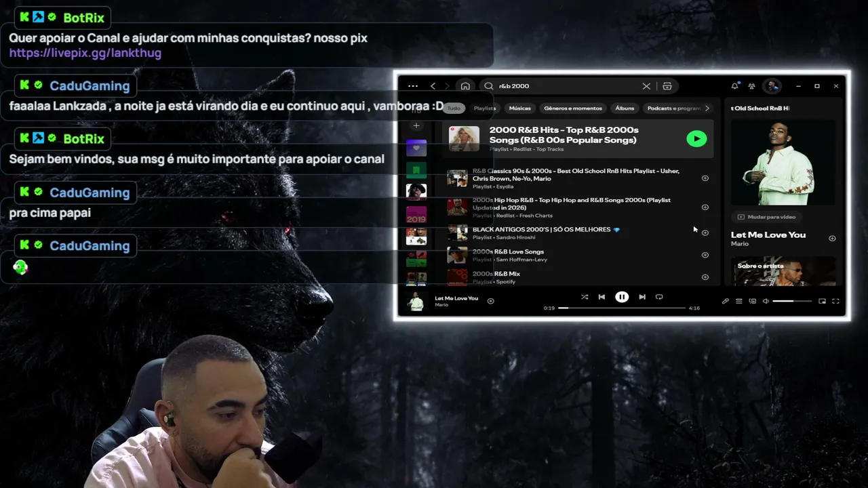Create a new playlist with plus icon

(416, 125)
